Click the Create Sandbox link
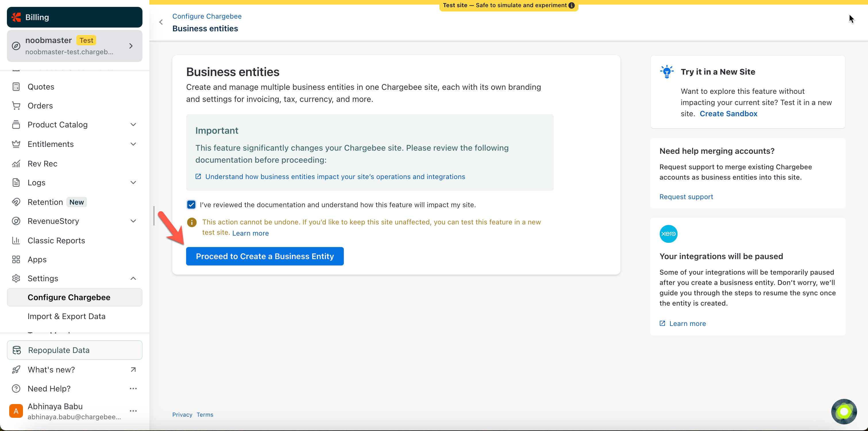Screen dimensions: 868x431 tap(728, 113)
